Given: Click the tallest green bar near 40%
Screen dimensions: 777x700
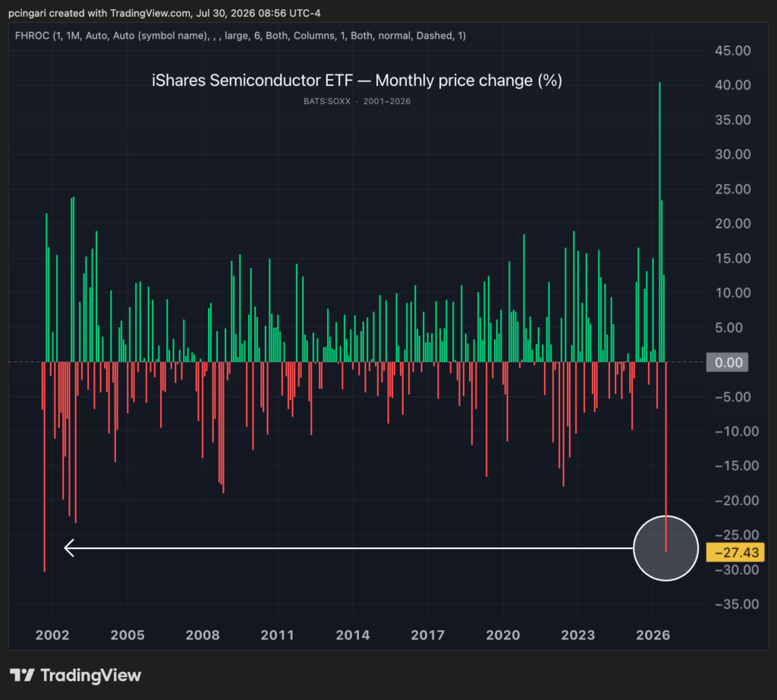Looking at the screenshot, I should pos(659,222).
